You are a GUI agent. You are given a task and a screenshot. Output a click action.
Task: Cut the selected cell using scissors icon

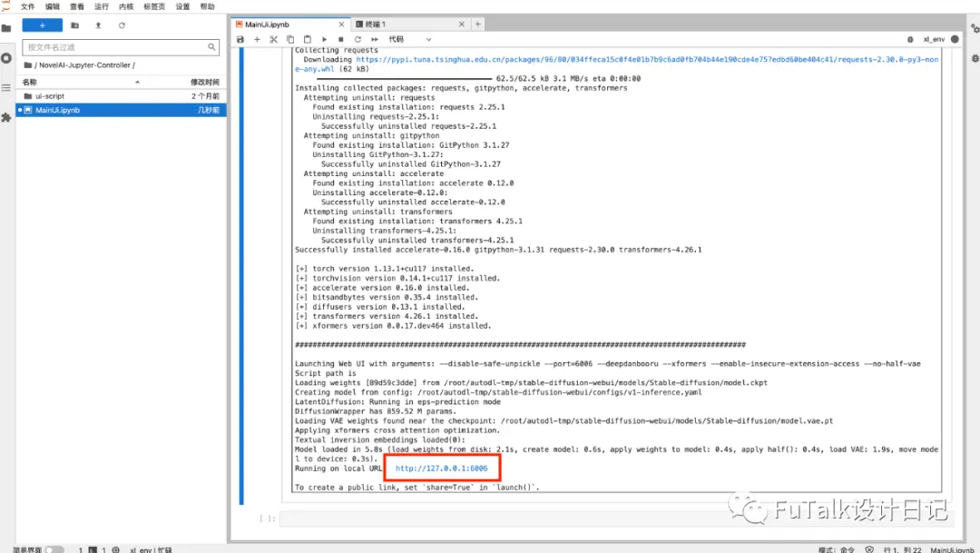coord(274,39)
